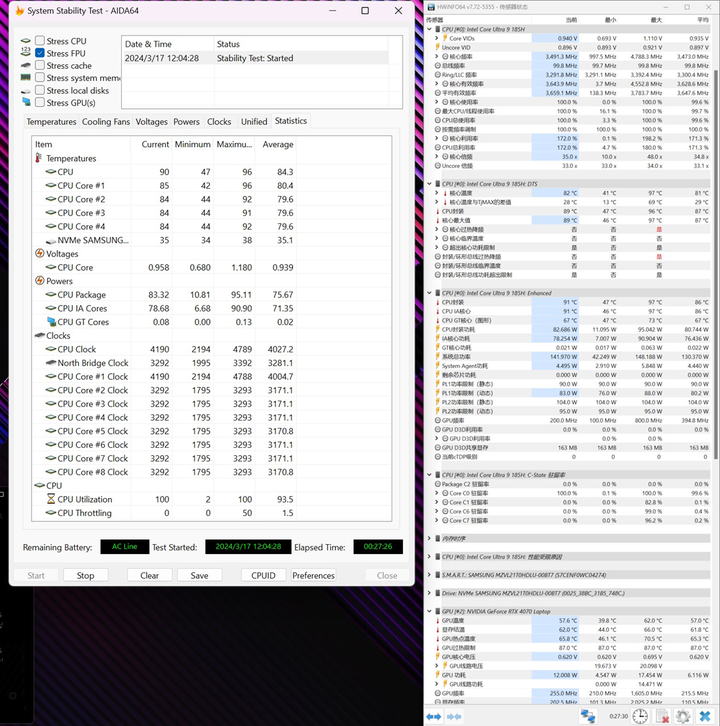Click HWiNFO clock reset-timer icon
Screen dimensions: 720x726
tap(640, 716)
